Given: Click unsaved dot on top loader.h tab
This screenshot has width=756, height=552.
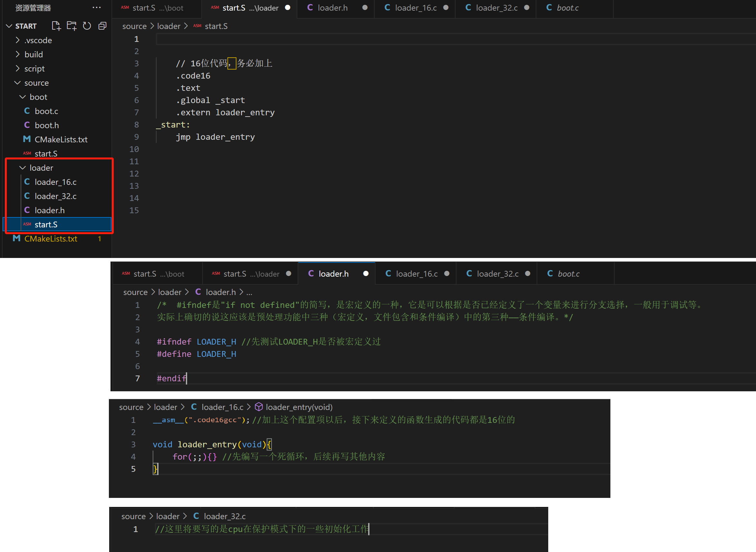Looking at the screenshot, I should coord(365,8).
